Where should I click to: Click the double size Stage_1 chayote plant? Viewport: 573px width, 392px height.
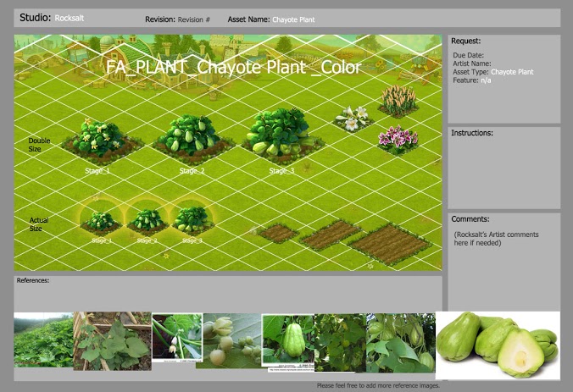pos(100,140)
